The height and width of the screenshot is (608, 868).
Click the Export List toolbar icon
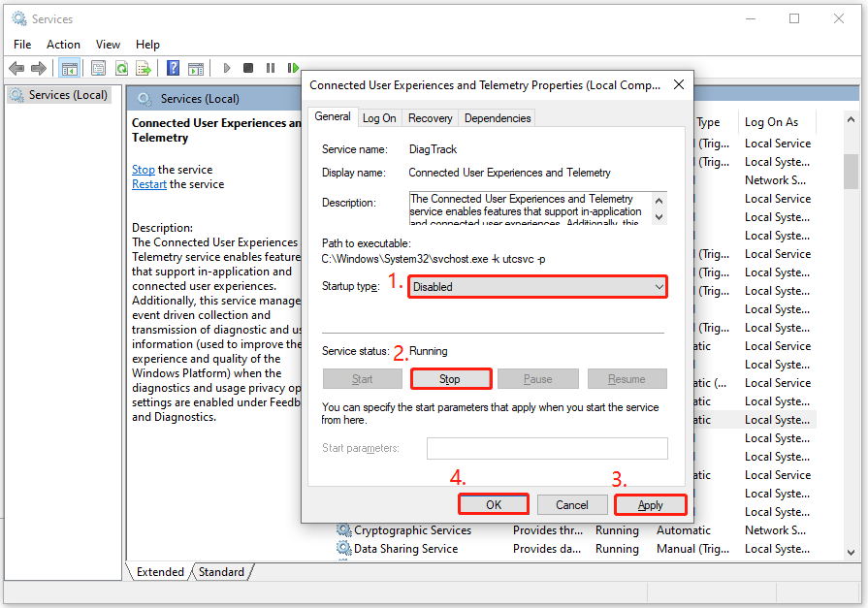pyautogui.click(x=144, y=69)
